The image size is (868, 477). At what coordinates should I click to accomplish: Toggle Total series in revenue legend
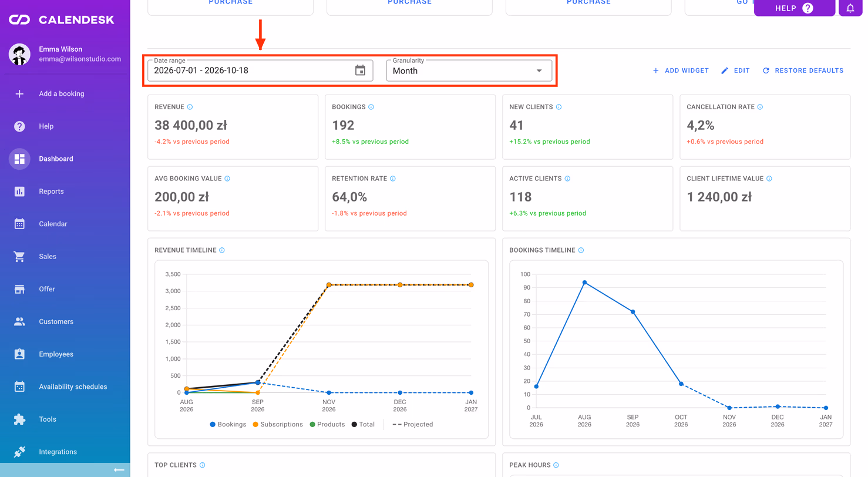pos(363,424)
